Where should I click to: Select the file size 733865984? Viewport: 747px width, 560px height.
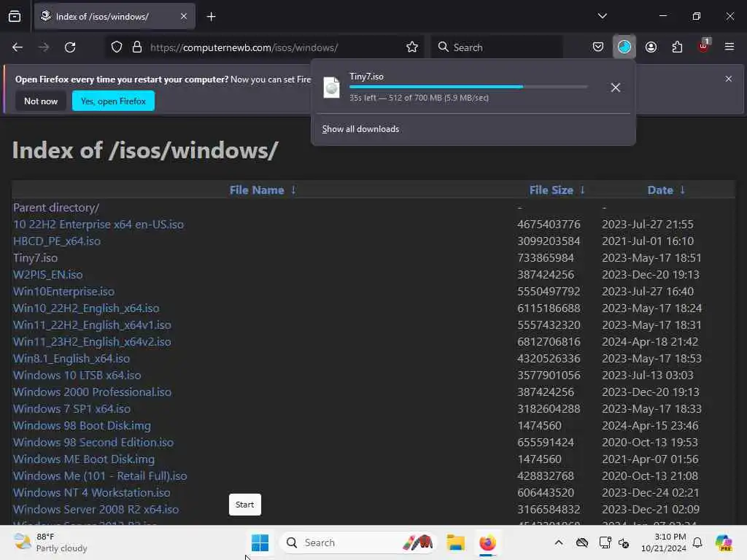(546, 257)
